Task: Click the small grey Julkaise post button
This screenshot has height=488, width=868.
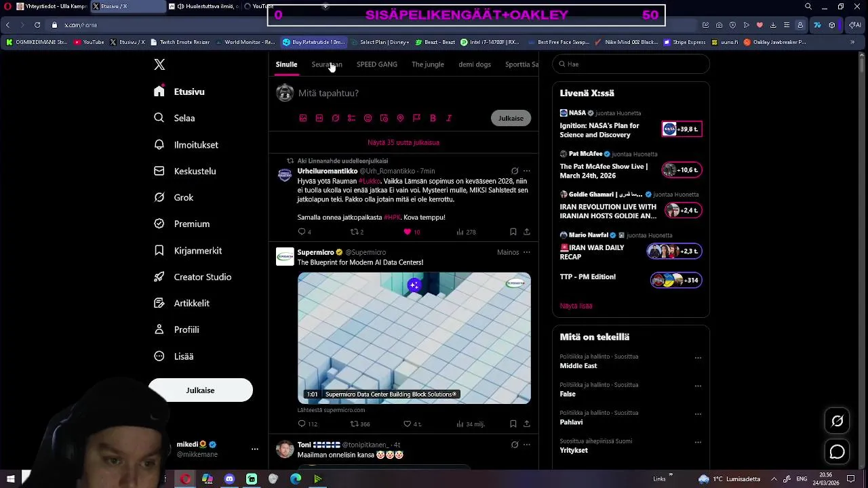Action: 511,118
